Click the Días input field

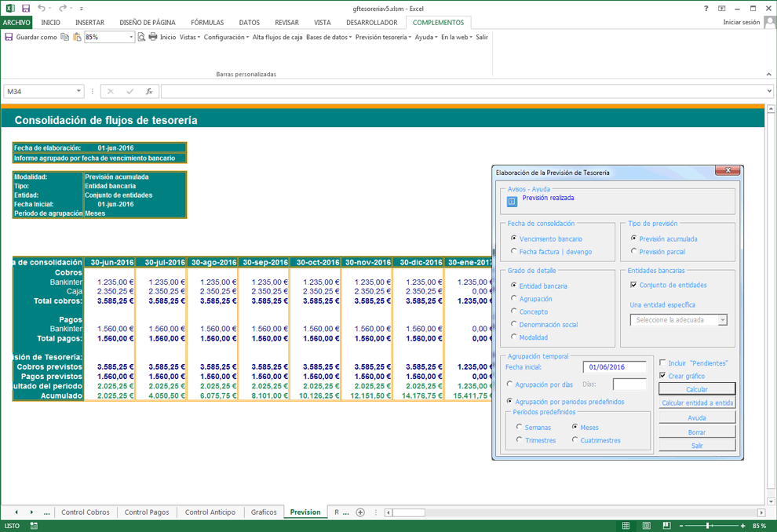(x=629, y=384)
